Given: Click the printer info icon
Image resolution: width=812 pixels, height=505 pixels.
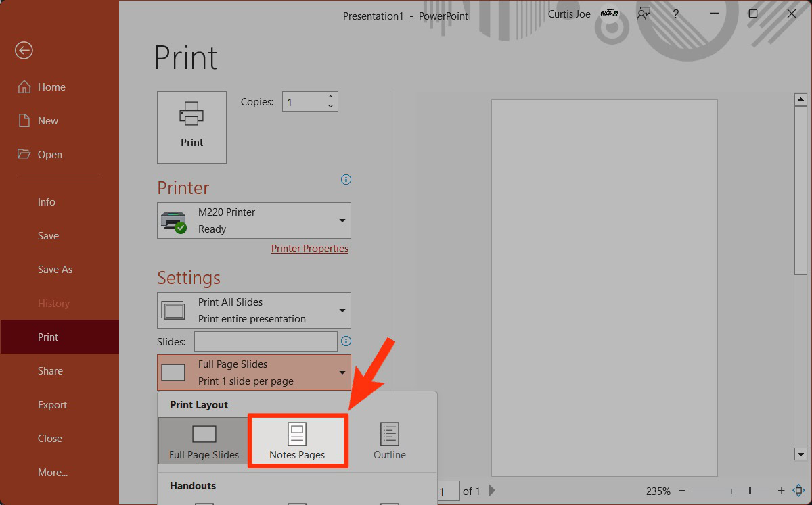Looking at the screenshot, I should 346,180.
